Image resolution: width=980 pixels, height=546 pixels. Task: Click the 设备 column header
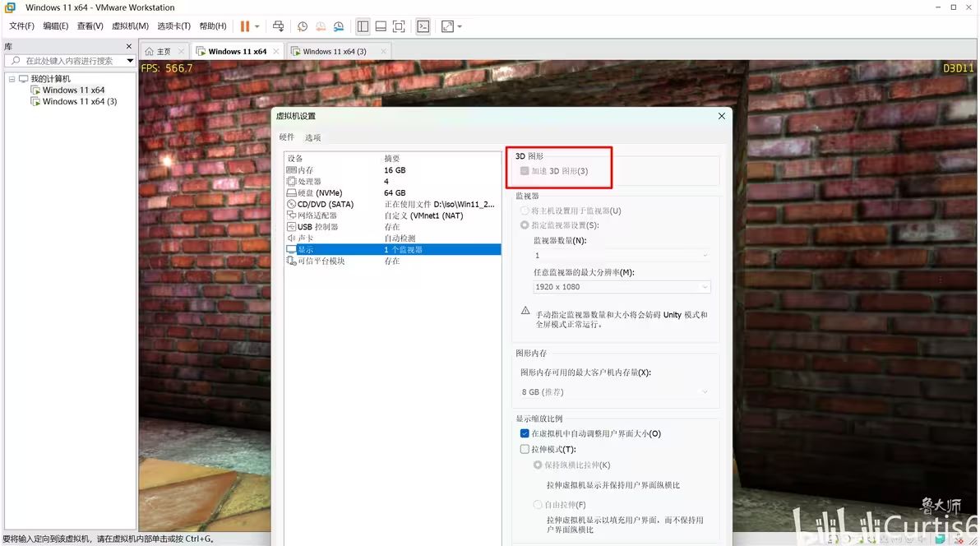click(x=295, y=158)
